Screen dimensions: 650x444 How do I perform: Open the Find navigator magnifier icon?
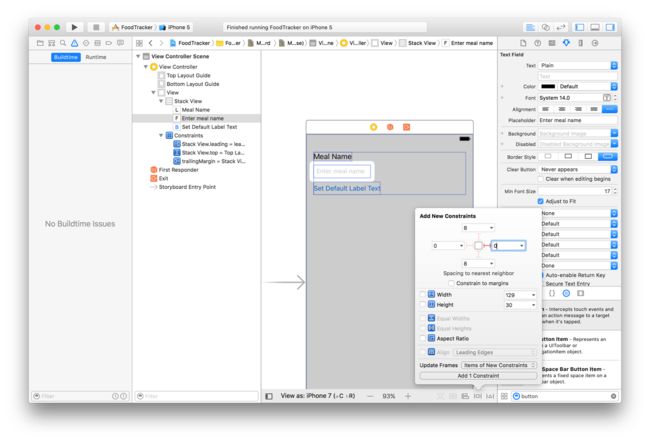click(x=63, y=43)
